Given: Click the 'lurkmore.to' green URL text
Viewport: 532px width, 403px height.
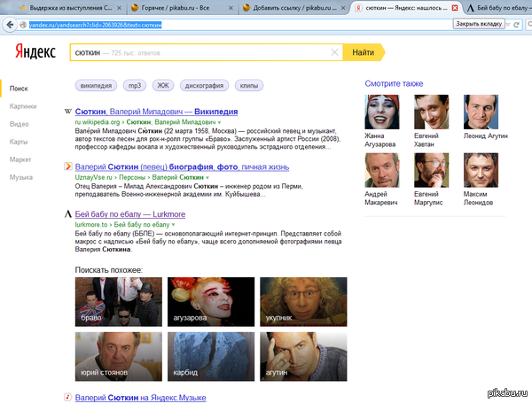Looking at the screenshot, I should click(91, 224).
